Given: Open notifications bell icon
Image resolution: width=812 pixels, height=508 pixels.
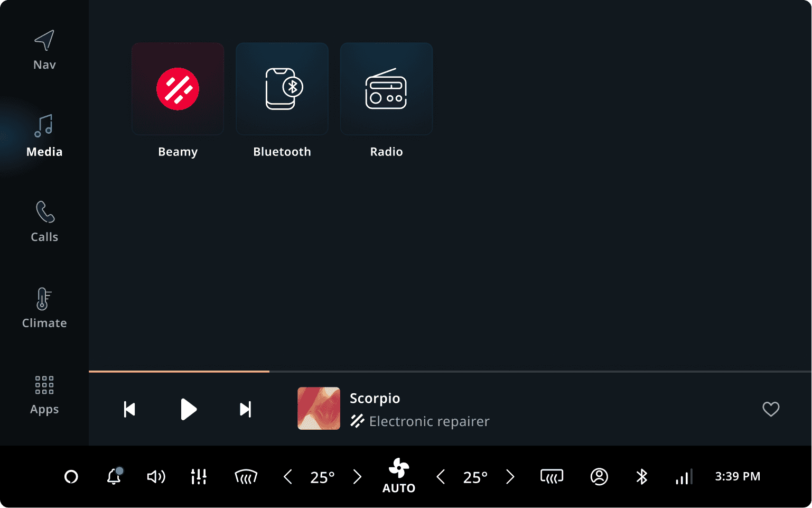Looking at the screenshot, I should point(114,476).
